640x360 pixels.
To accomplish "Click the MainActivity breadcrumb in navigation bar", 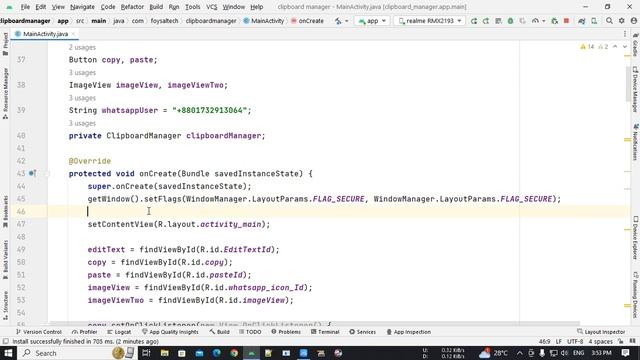I will tap(264, 21).
